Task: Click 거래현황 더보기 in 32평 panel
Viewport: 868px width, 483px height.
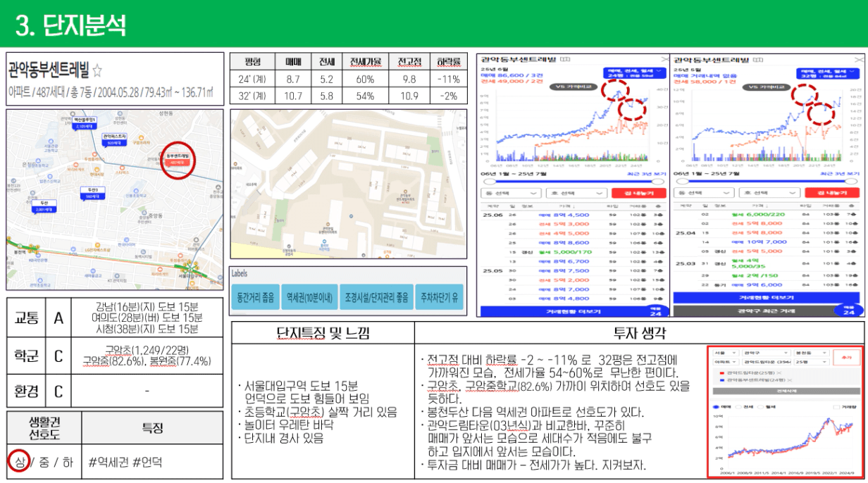Action: (x=768, y=298)
